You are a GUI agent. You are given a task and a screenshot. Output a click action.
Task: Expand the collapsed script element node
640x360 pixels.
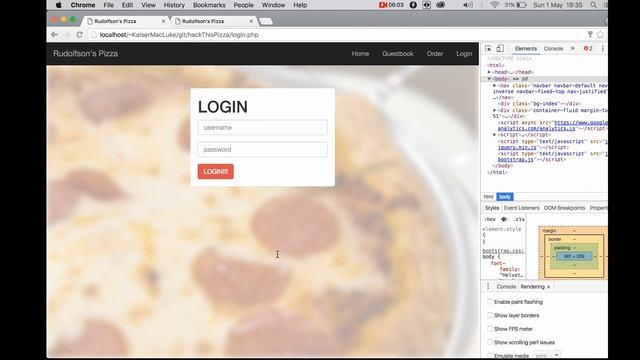(495, 134)
